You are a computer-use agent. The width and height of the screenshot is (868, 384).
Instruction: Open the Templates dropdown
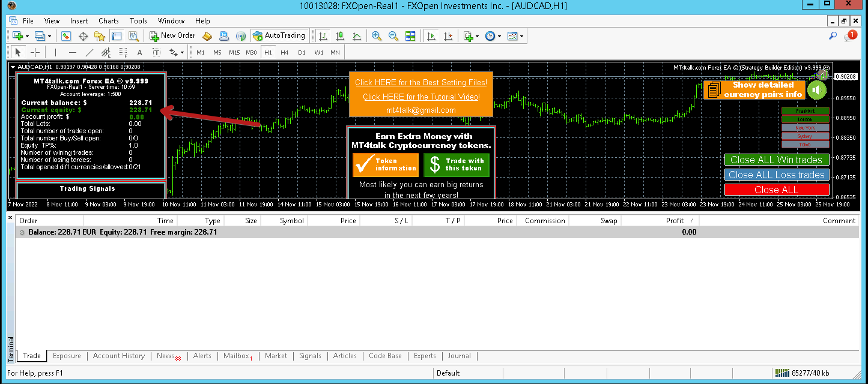(515, 36)
